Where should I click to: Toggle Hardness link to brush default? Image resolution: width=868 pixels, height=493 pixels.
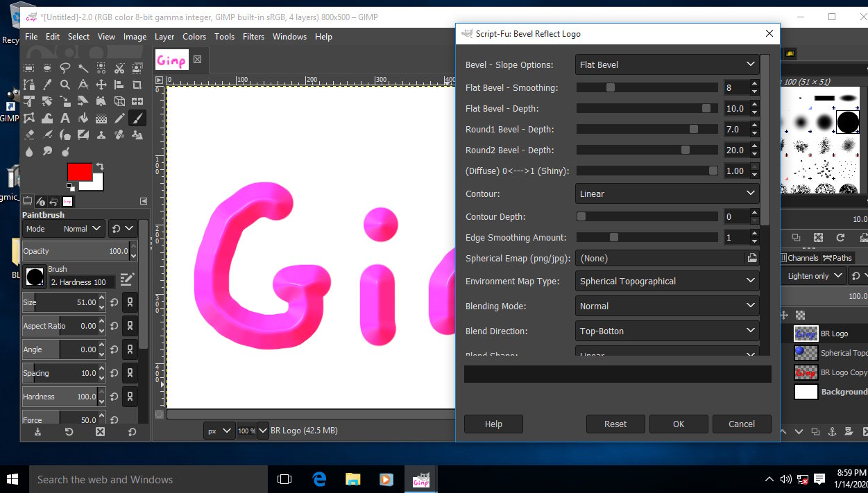click(x=128, y=397)
